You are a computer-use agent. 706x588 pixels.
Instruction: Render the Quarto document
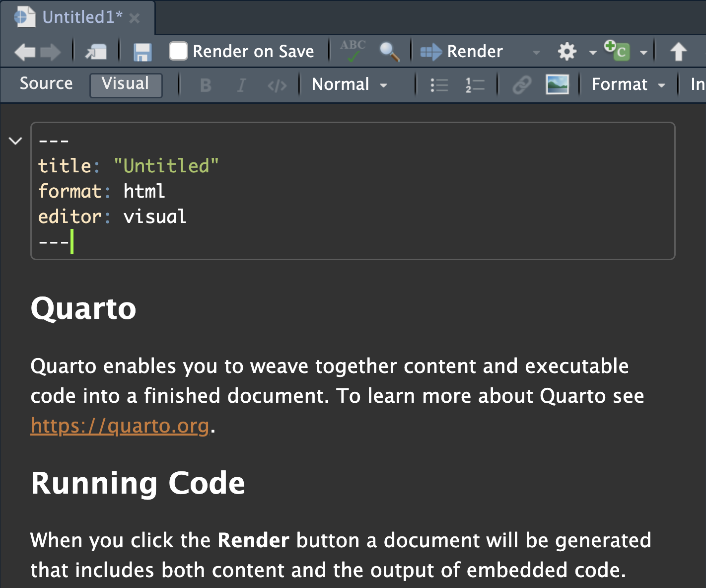(x=462, y=52)
